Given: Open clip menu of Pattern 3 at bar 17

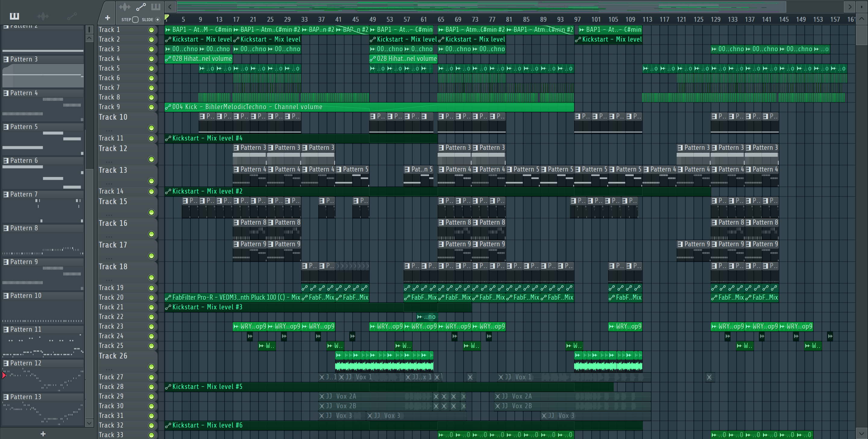Looking at the screenshot, I should 236,148.
